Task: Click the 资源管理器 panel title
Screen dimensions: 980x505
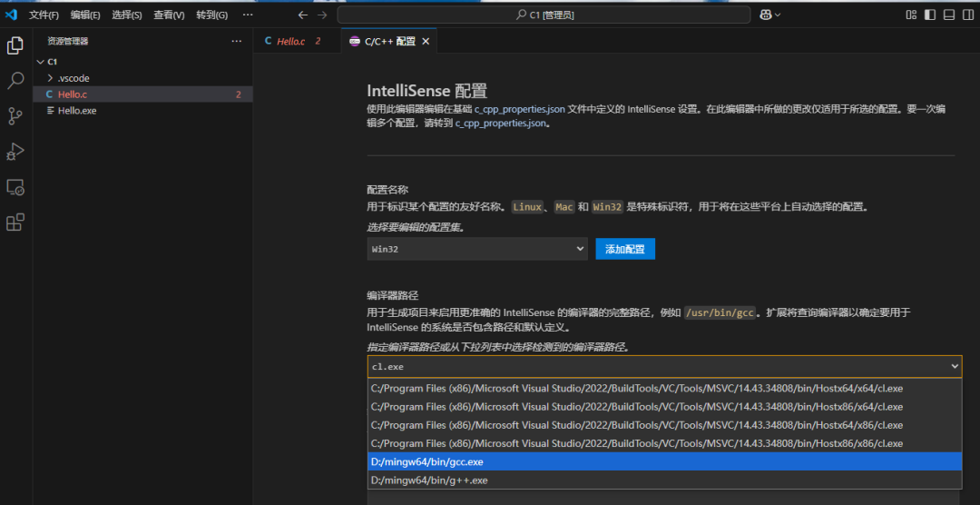Action: (67, 41)
